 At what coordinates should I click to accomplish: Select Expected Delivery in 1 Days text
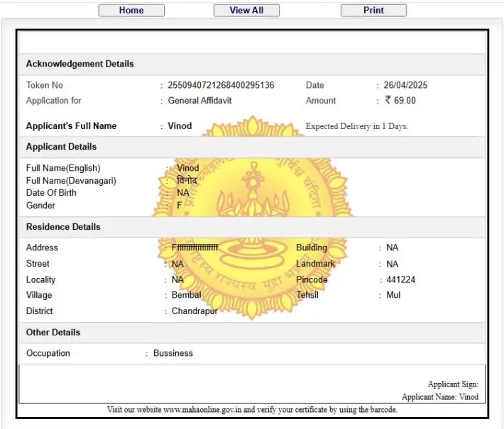click(x=357, y=126)
